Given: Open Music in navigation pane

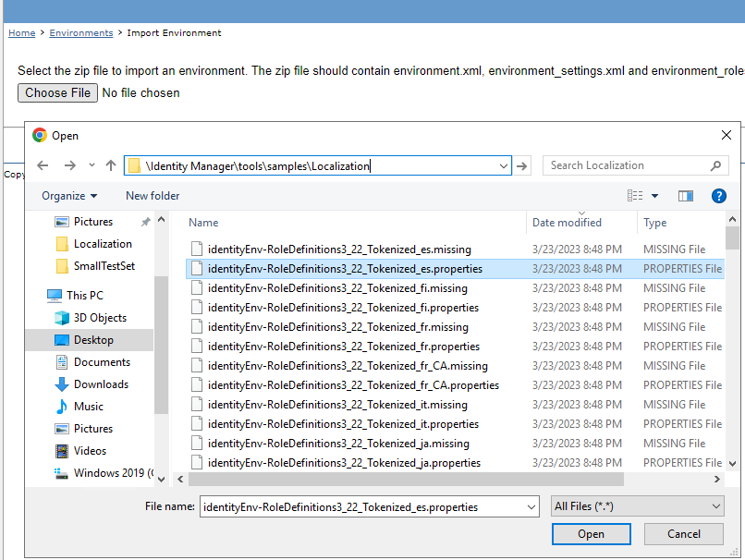Looking at the screenshot, I should pyautogui.click(x=89, y=407).
